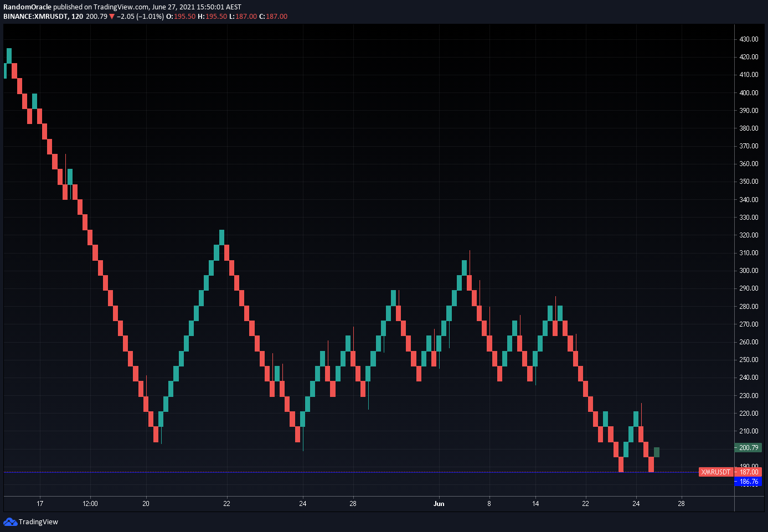Click the change value −2.05 (−1.01%)
This screenshot has width=768, height=532.
coord(140,17)
